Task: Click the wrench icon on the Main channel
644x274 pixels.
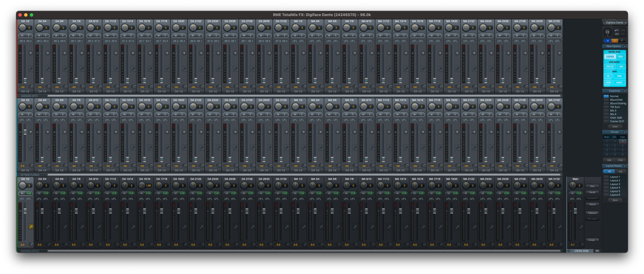Action: tap(581, 227)
